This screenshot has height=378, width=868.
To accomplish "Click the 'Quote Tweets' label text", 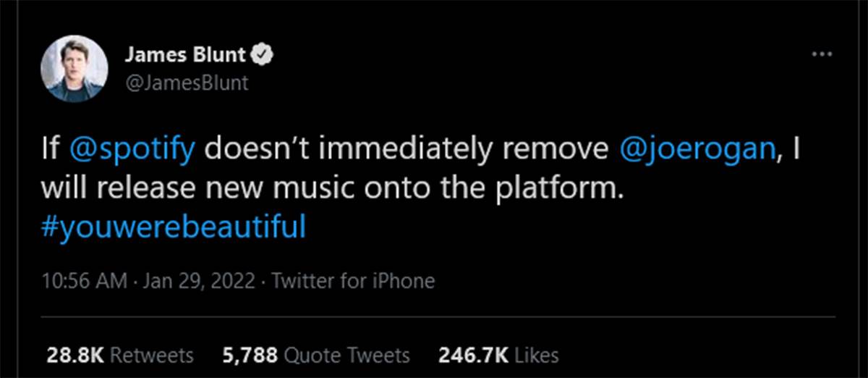I will click(x=346, y=355).
